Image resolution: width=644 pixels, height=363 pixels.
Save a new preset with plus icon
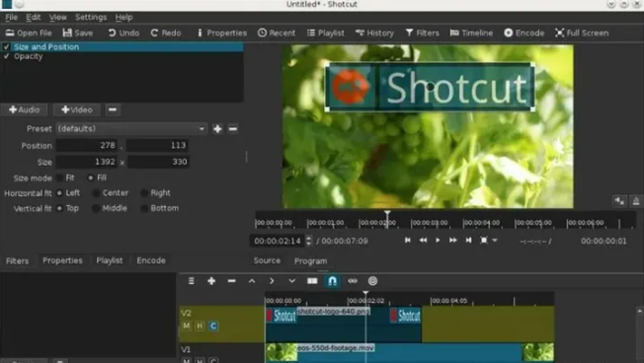(x=217, y=129)
